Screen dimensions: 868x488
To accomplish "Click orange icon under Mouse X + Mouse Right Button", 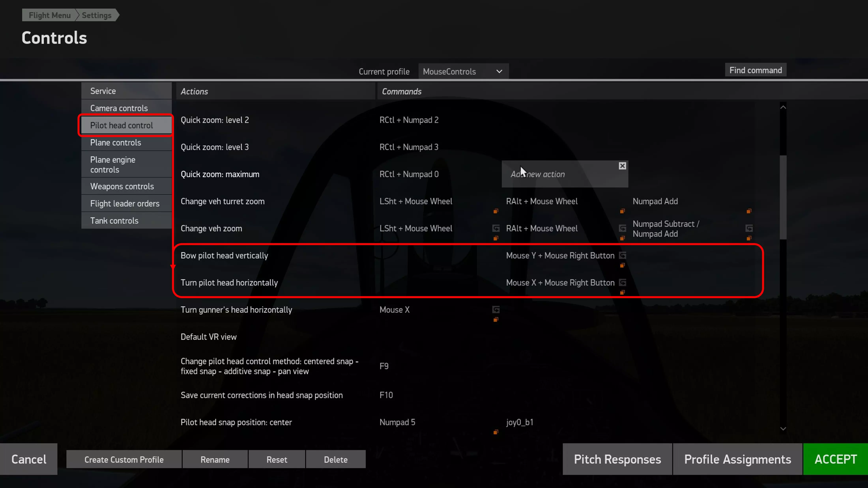I will pos(622,292).
